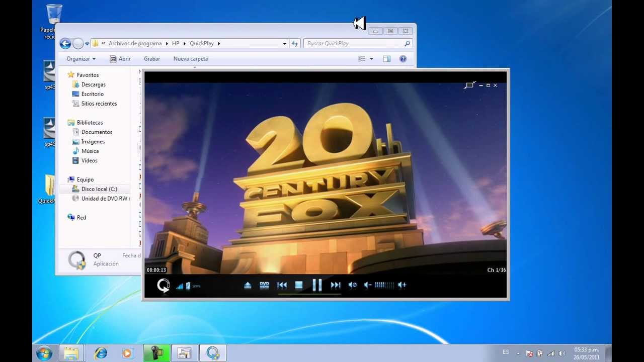Screen dimensions: 644x362
Task: Click the playback progress bar under controls
Action: click(309, 294)
